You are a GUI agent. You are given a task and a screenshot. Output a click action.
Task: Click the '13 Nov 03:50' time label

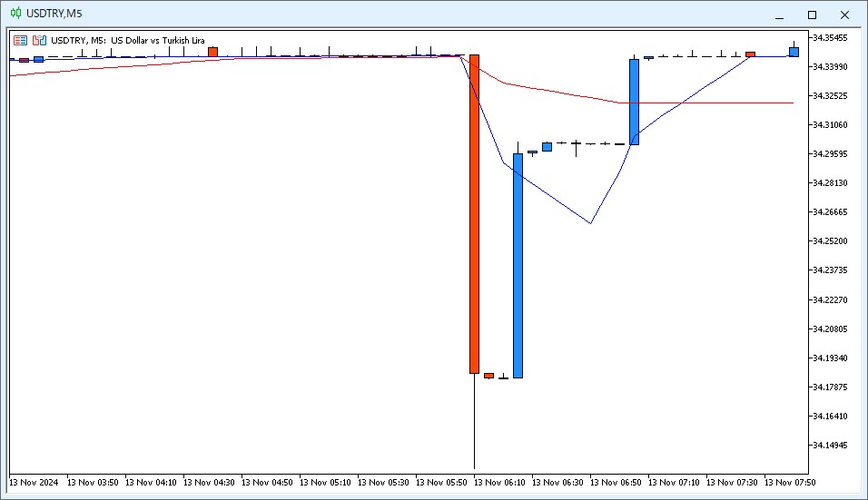[93, 482]
